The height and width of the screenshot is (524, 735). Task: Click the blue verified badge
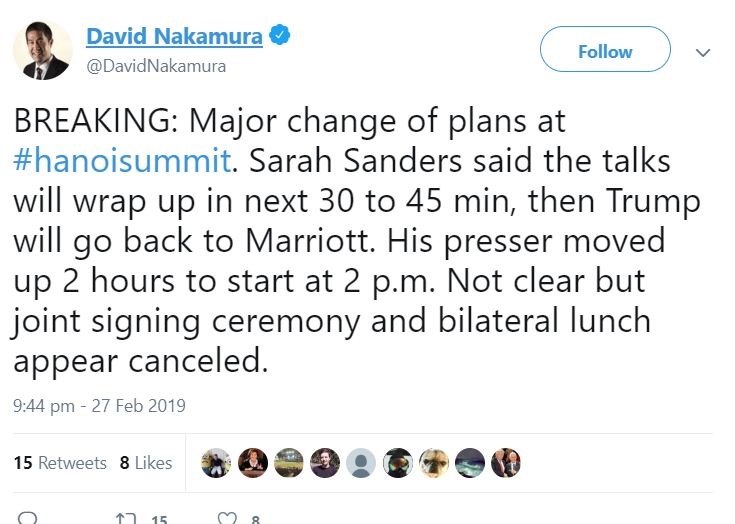click(281, 37)
